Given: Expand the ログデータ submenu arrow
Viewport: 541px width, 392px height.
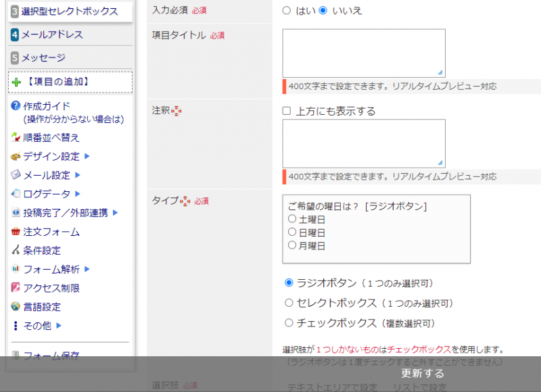Looking at the screenshot, I should point(78,194).
